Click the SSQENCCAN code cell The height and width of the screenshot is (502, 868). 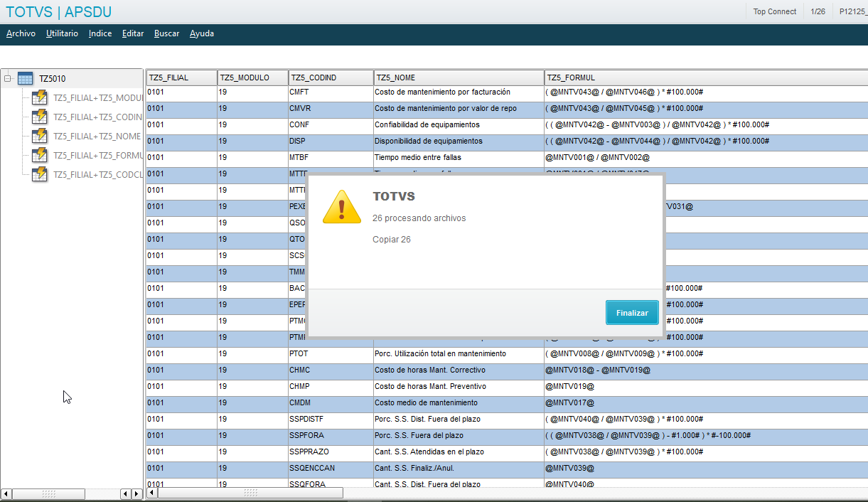(x=331, y=469)
